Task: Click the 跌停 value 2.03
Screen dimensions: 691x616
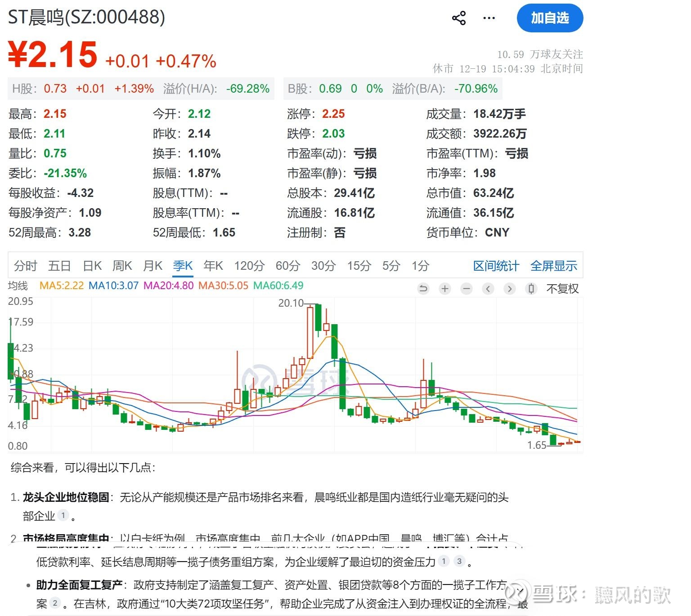Action: click(x=333, y=134)
